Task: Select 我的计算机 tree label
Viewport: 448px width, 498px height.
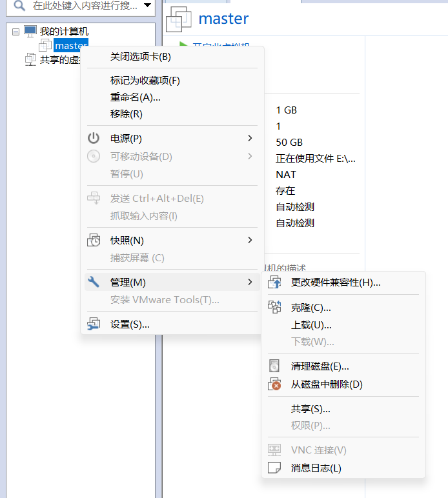Action: 64,31
